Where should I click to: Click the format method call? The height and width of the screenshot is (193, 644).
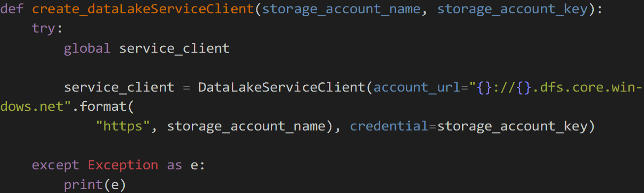point(103,106)
